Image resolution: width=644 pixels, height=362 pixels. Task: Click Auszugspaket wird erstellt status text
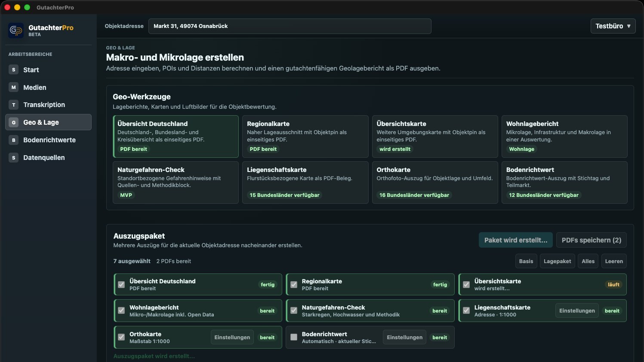coord(154,356)
